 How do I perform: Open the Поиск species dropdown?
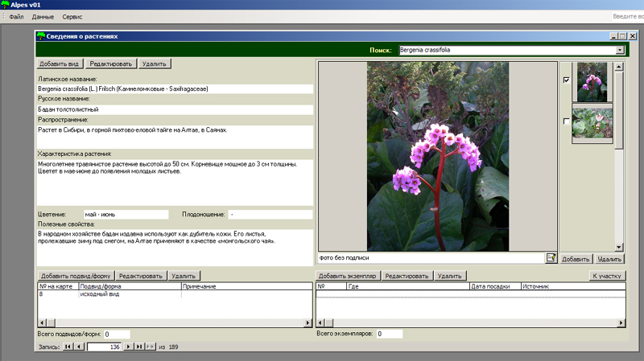point(620,50)
